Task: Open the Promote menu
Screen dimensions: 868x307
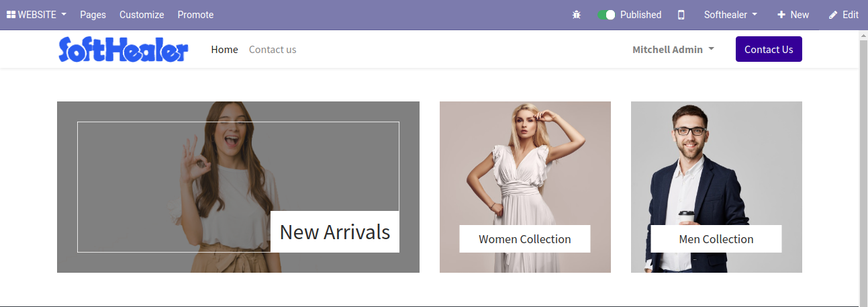Action: [x=195, y=15]
